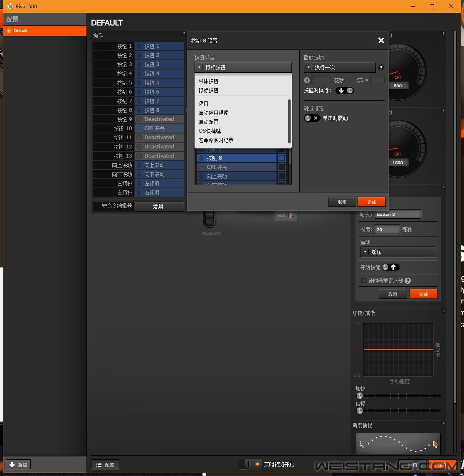Click the color wheel icon beside 标志
464x476 pixels.
291,215
